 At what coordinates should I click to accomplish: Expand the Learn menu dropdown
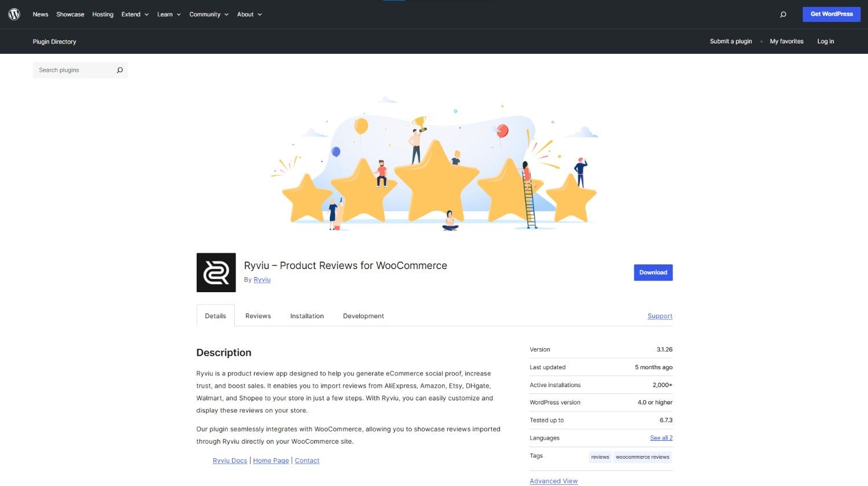pyautogui.click(x=169, y=14)
